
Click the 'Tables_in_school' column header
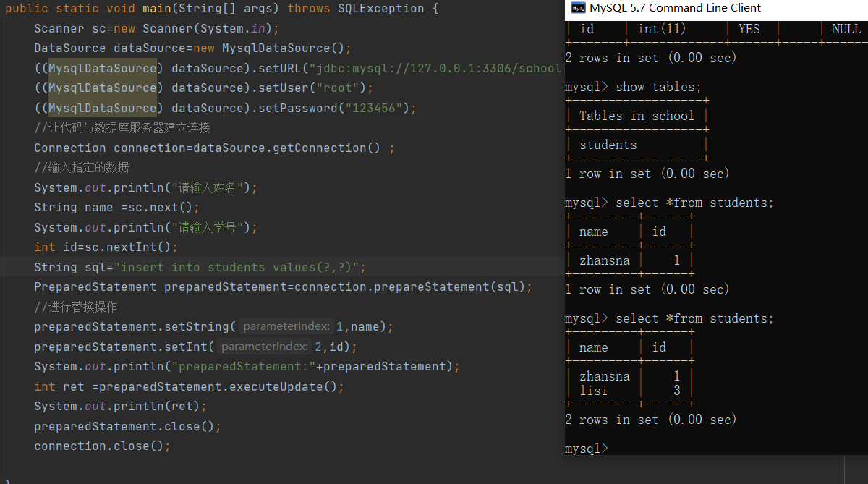pos(637,116)
